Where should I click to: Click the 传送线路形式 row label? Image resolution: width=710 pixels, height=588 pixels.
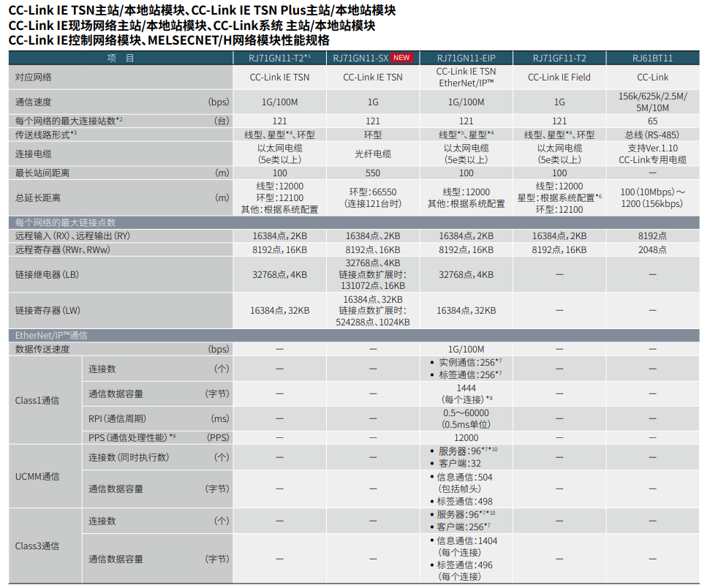(x=46, y=135)
